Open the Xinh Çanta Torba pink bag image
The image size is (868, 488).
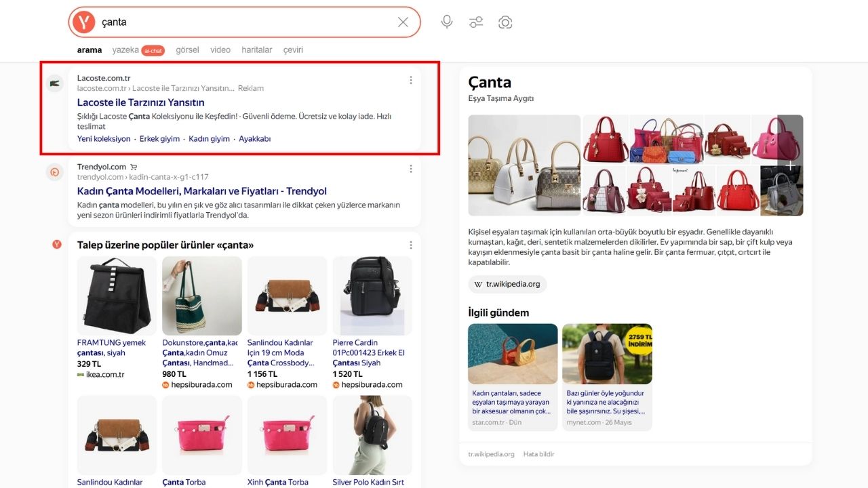pos(287,435)
